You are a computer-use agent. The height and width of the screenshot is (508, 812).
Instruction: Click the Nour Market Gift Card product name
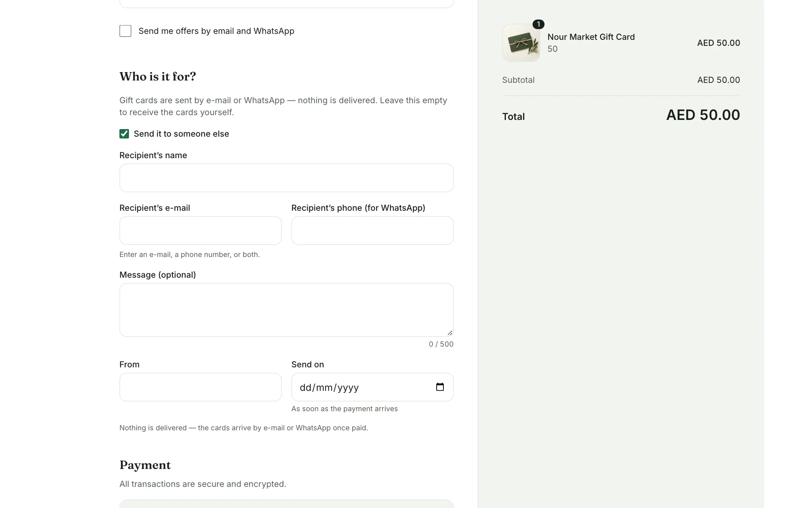591,37
